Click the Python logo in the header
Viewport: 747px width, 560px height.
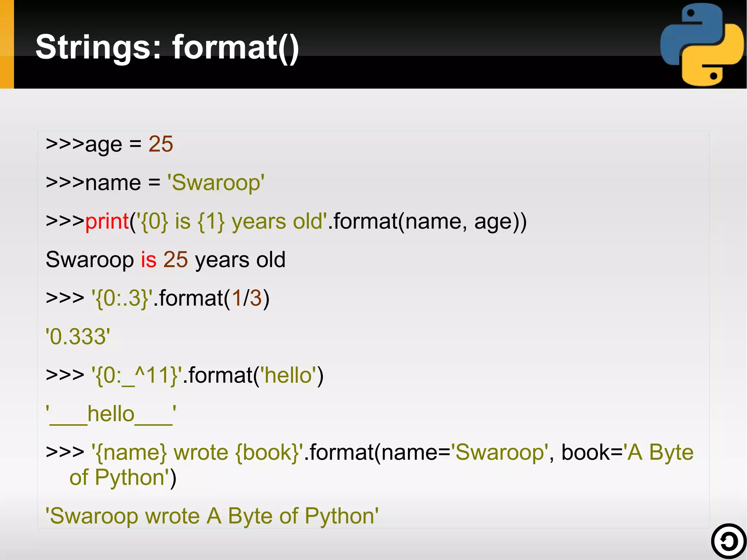tap(702, 45)
